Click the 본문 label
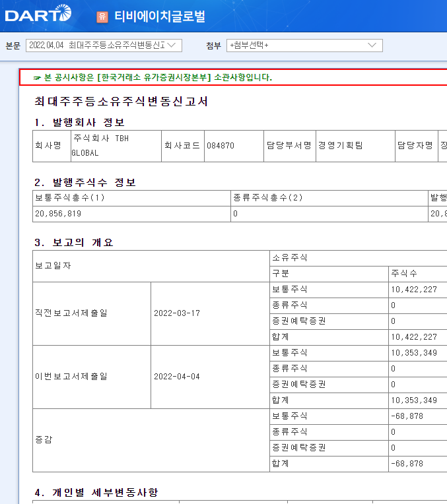Viewport: 447px width, 504px height. click(x=13, y=46)
